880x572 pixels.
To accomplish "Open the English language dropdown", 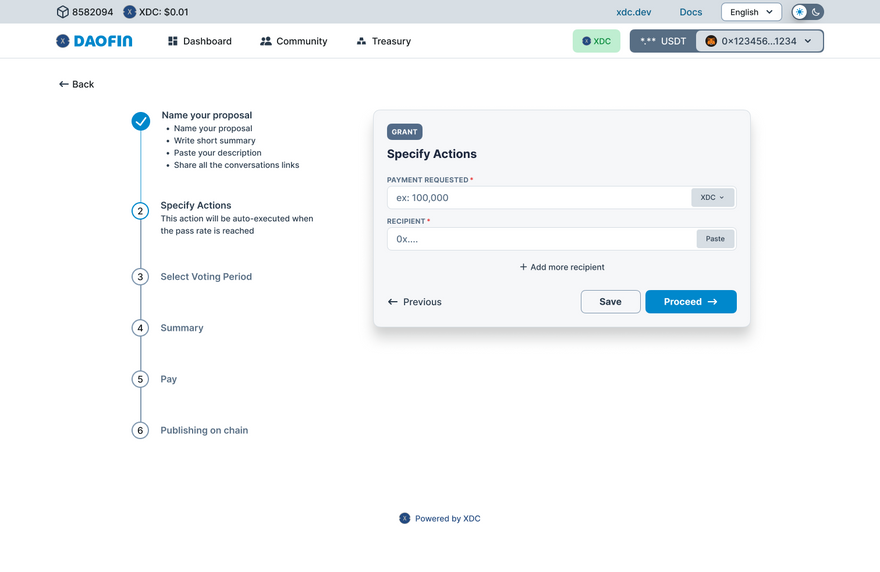I will (751, 12).
